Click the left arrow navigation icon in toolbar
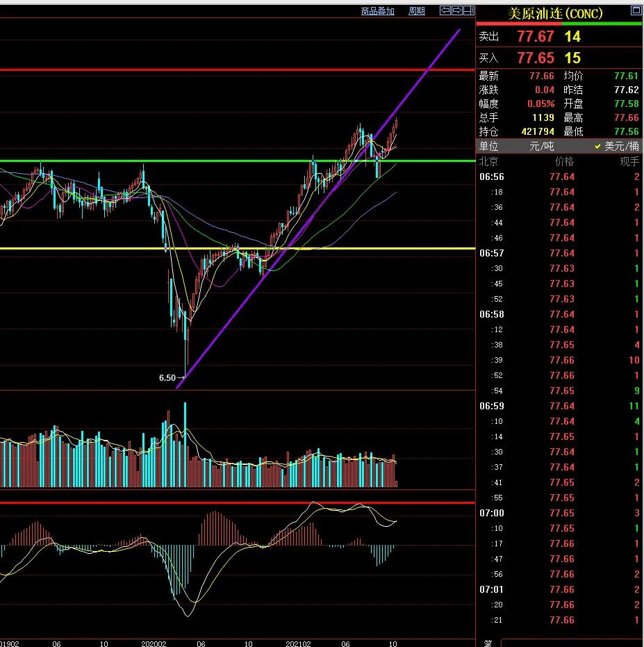Viewport: 644px width, 647px height. click(445, 10)
